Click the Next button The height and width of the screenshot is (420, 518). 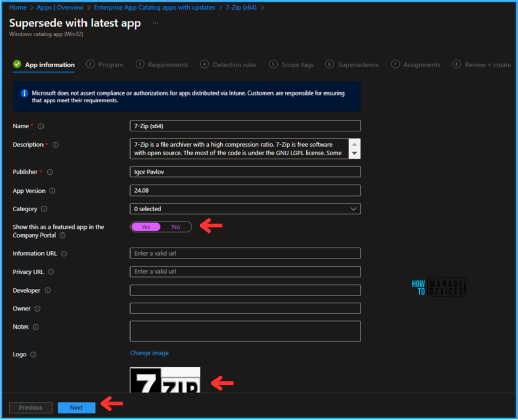coord(76,408)
